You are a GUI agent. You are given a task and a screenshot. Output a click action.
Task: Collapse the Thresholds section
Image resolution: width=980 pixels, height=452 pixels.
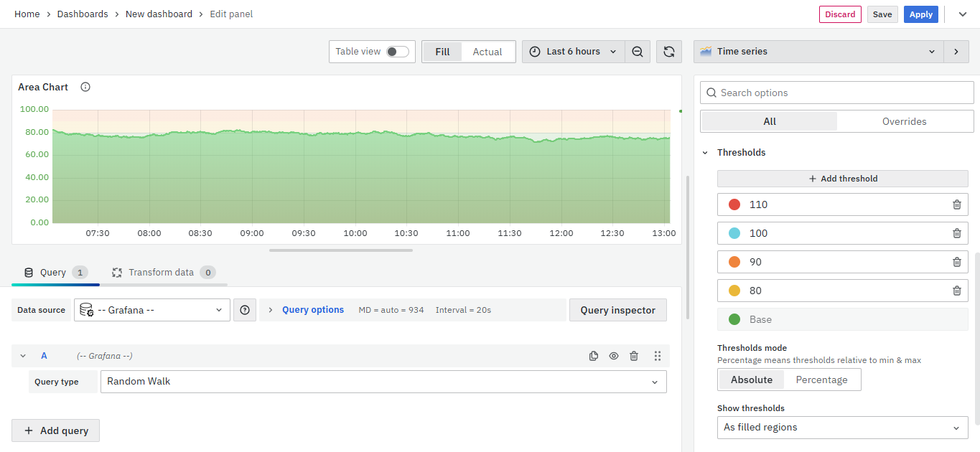tap(705, 153)
